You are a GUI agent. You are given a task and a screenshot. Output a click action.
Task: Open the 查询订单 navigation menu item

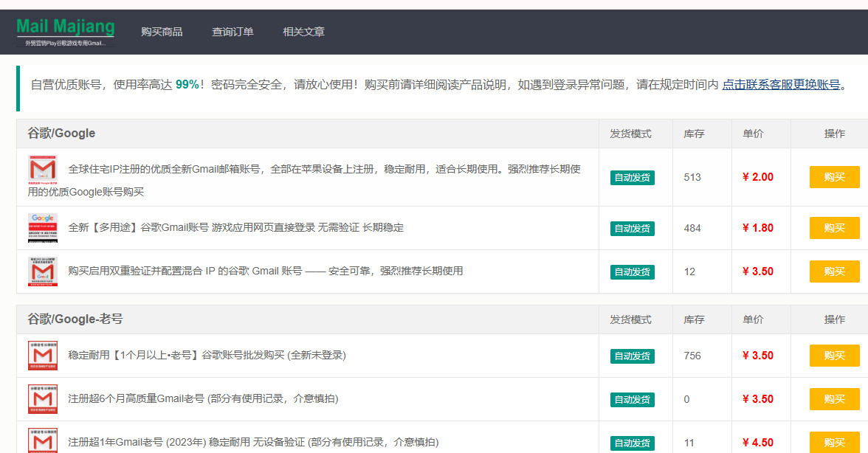coord(232,32)
